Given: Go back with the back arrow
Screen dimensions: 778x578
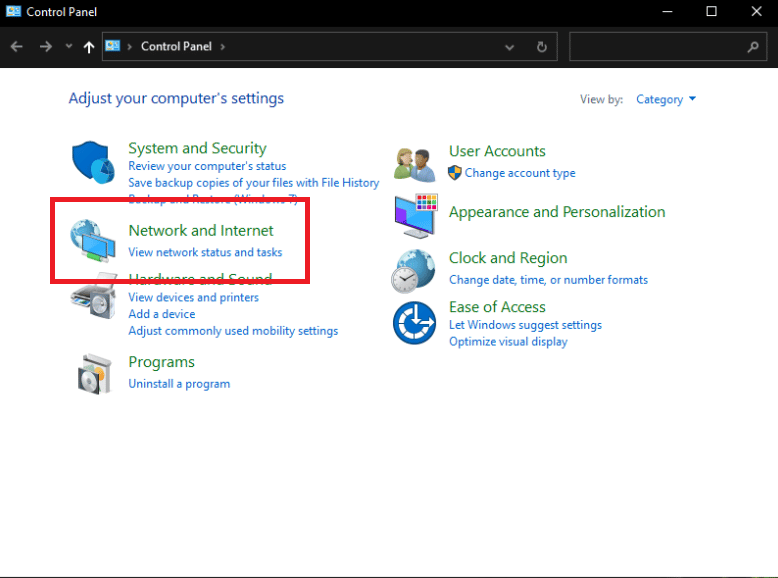Looking at the screenshot, I should [x=17, y=47].
